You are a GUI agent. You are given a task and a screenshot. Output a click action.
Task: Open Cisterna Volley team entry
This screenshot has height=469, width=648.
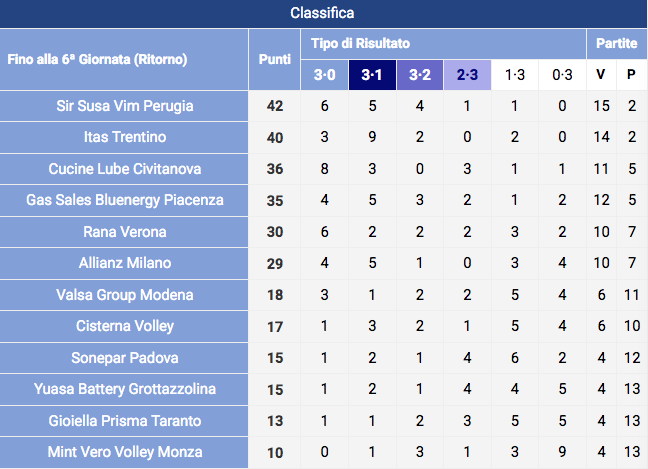(x=125, y=326)
